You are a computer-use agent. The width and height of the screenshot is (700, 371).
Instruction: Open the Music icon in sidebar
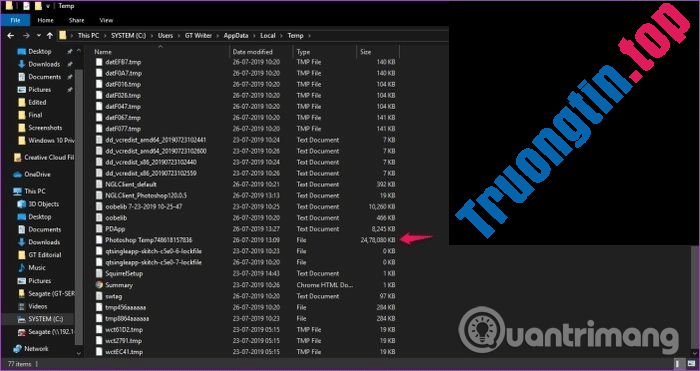[x=21, y=268]
